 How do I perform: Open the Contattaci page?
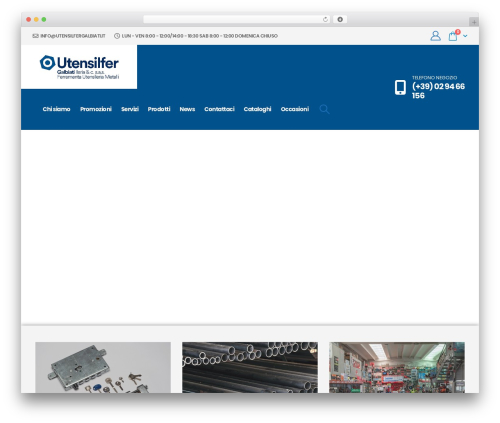219,109
